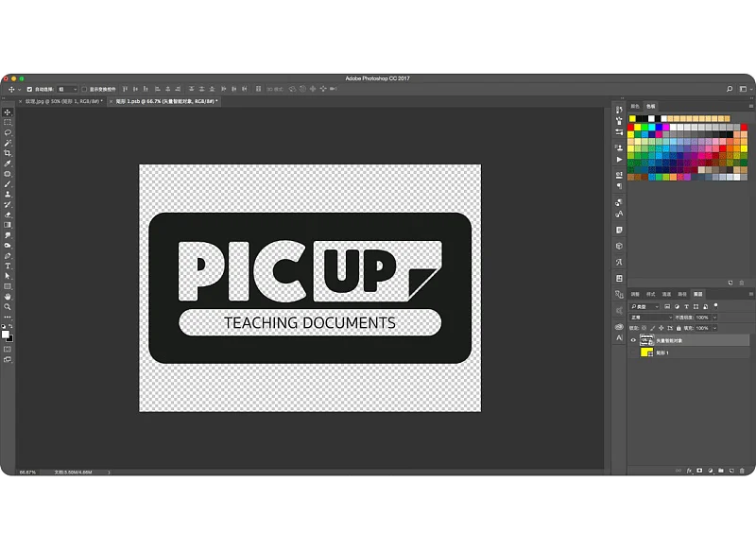The height and width of the screenshot is (550, 756).
Task: Select the Crop tool
Action: (8, 153)
